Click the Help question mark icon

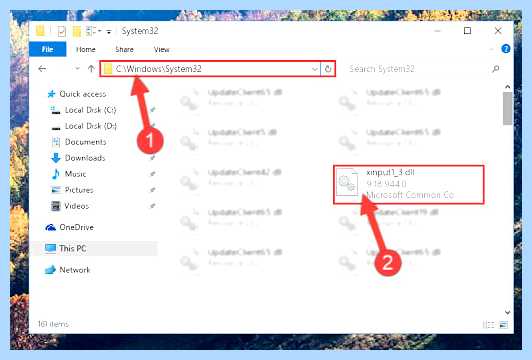tap(506, 49)
